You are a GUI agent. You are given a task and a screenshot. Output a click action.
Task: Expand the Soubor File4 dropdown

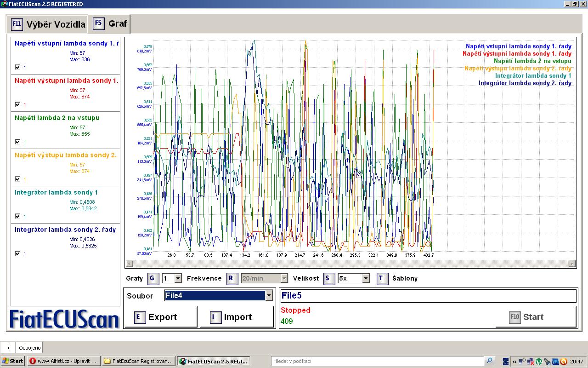[x=269, y=296]
